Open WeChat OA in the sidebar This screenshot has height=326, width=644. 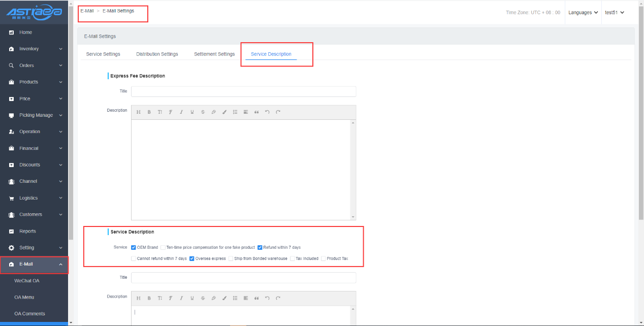click(27, 281)
